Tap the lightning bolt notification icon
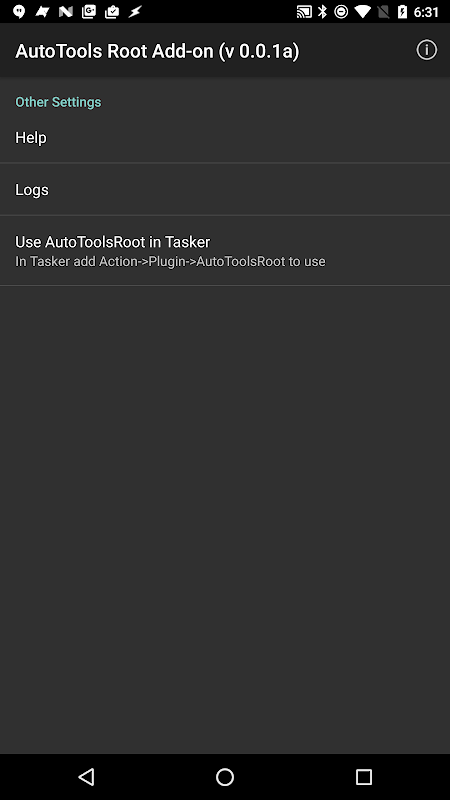This screenshot has height=800, width=450. click(x=135, y=12)
